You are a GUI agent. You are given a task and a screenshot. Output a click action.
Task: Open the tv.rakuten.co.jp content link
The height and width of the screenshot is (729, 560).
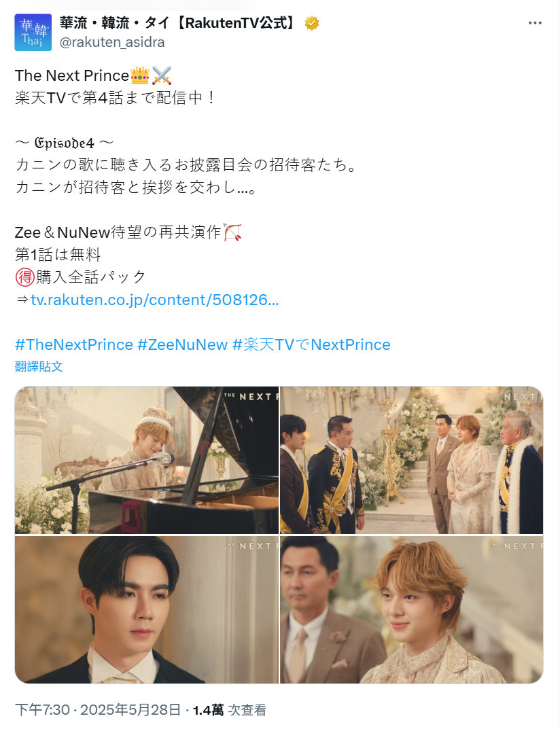(155, 300)
